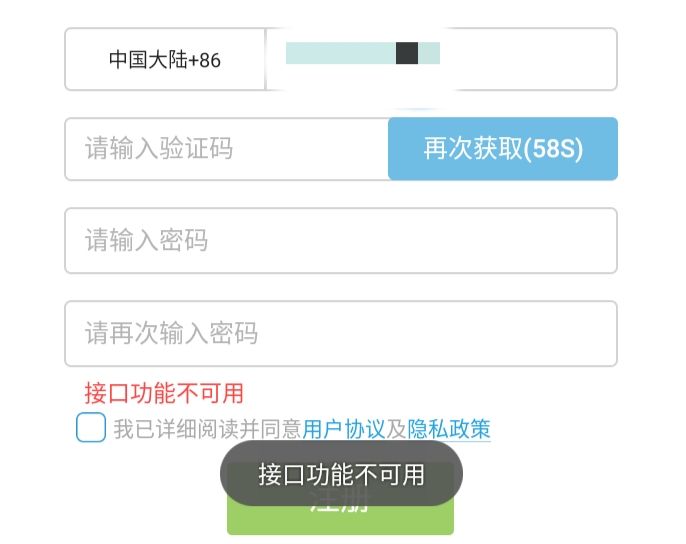Click the blank right end of confirm password
Image resolution: width=686 pixels, height=544 pixels.
click(560, 333)
